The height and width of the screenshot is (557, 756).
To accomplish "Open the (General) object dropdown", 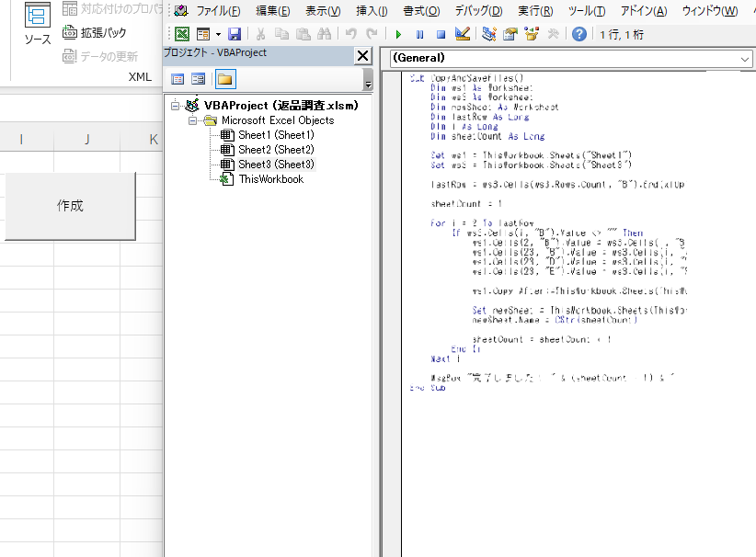I will tap(744, 58).
